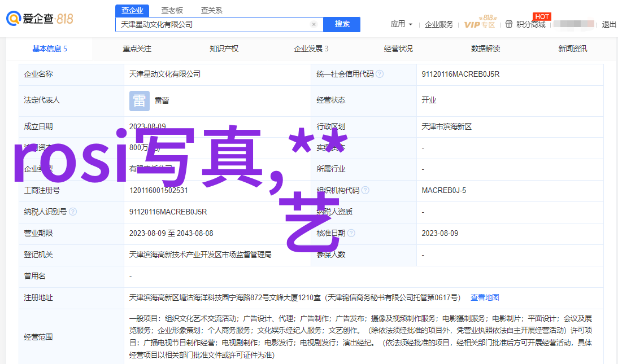The image size is (618, 364).
Task: Select 开业 business status value
Action: tap(429, 100)
